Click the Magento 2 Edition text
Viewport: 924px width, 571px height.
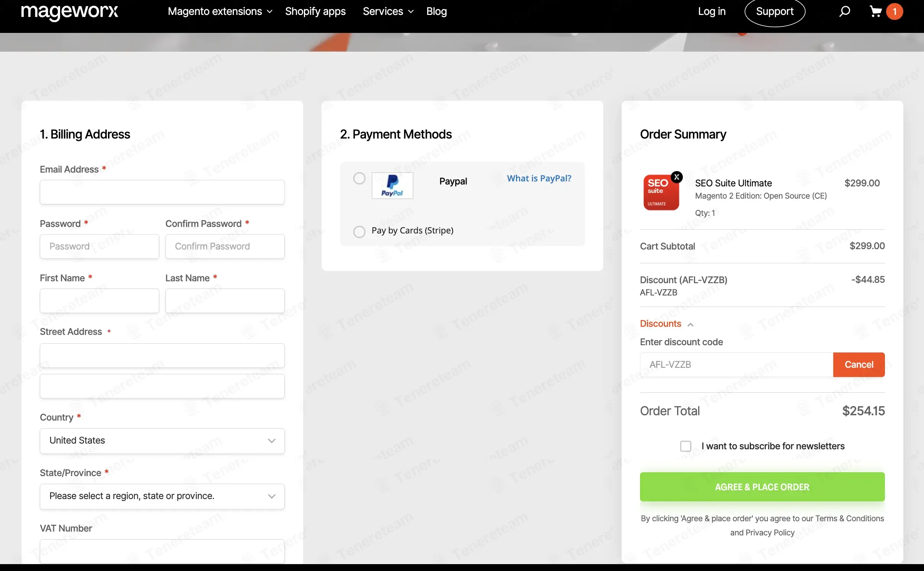click(761, 196)
